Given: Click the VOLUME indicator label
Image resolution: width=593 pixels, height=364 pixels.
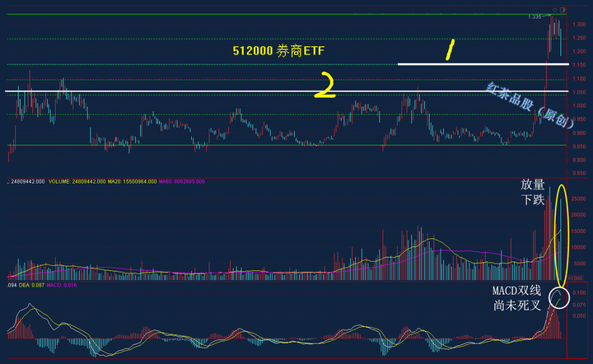Looking at the screenshot, I should pos(77,181).
